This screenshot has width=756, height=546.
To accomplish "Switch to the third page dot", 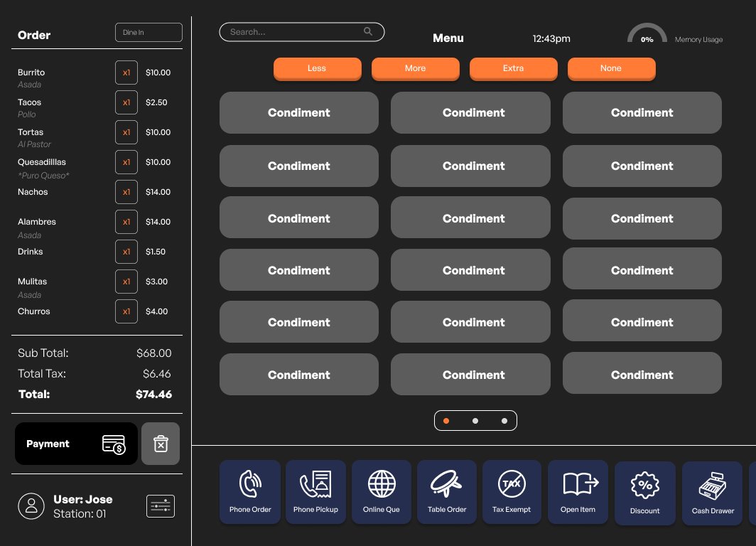I will point(504,421).
